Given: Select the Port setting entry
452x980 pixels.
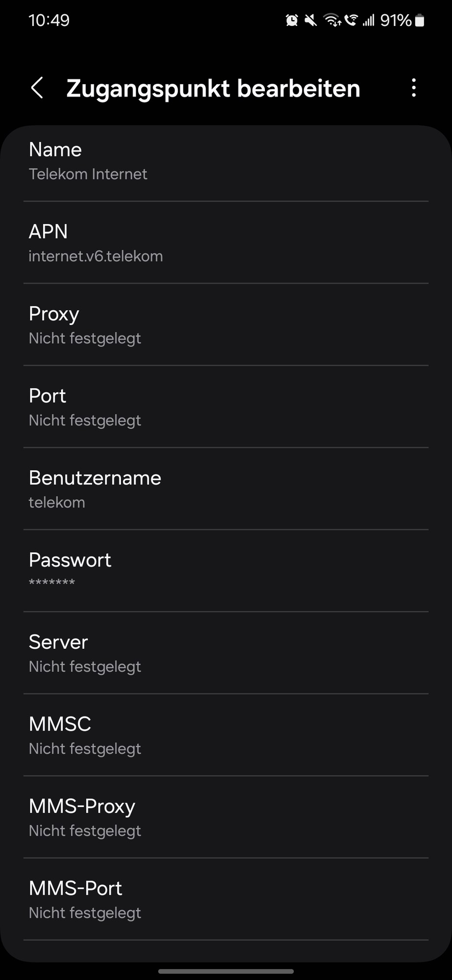Looking at the screenshot, I should tap(226, 407).
